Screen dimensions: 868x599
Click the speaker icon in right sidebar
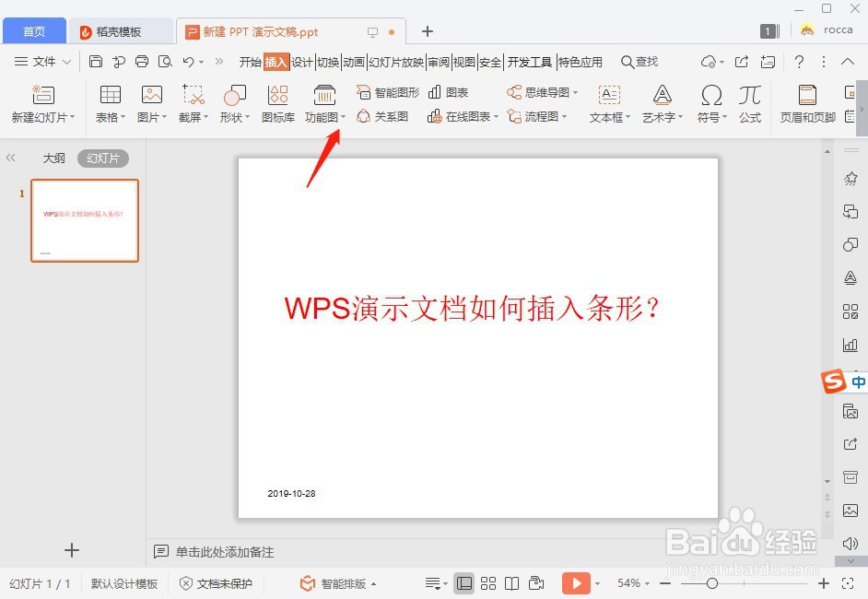click(x=850, y=543)
